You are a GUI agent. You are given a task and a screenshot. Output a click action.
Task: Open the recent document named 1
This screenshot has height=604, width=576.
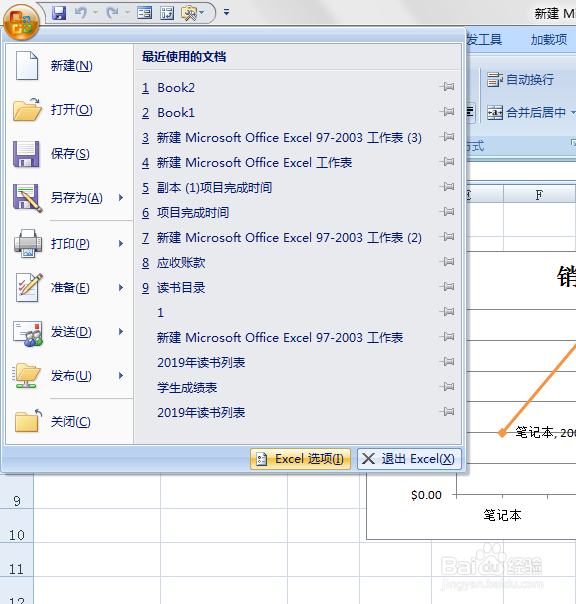tap(161, 312)
